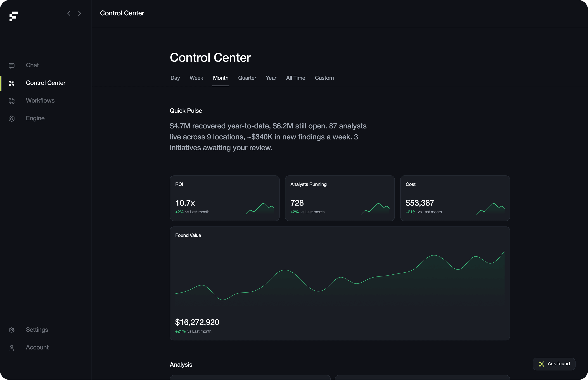Go back with the left chevron arrow
588x380 pixels.
69,13
